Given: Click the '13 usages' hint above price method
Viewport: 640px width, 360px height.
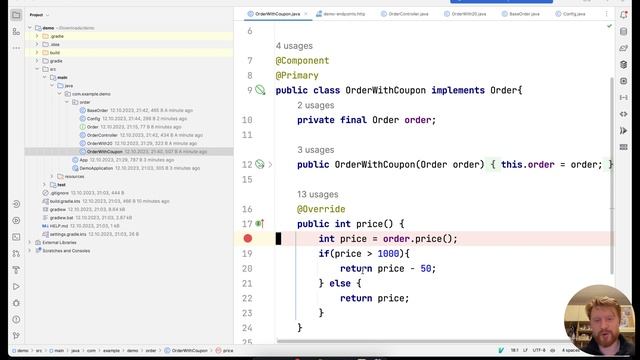Looking at the screenshot, I should 318,194.
